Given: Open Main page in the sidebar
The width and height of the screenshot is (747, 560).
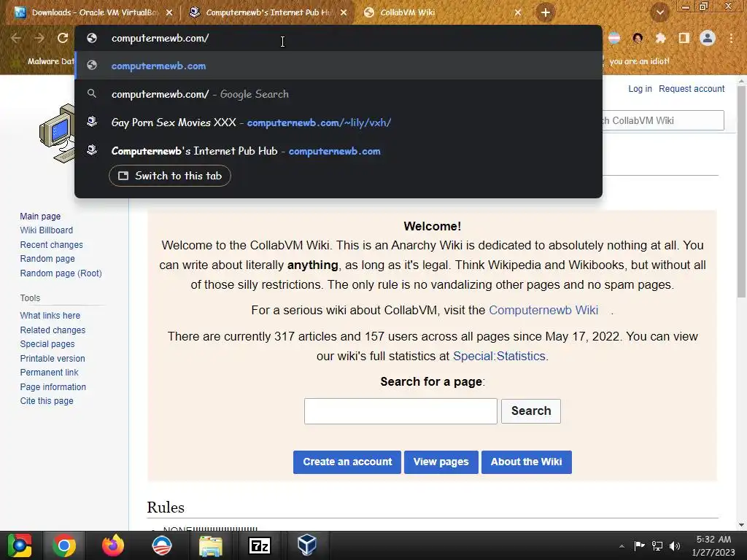Looking at the screenshot, I should (x=40, y=216).
